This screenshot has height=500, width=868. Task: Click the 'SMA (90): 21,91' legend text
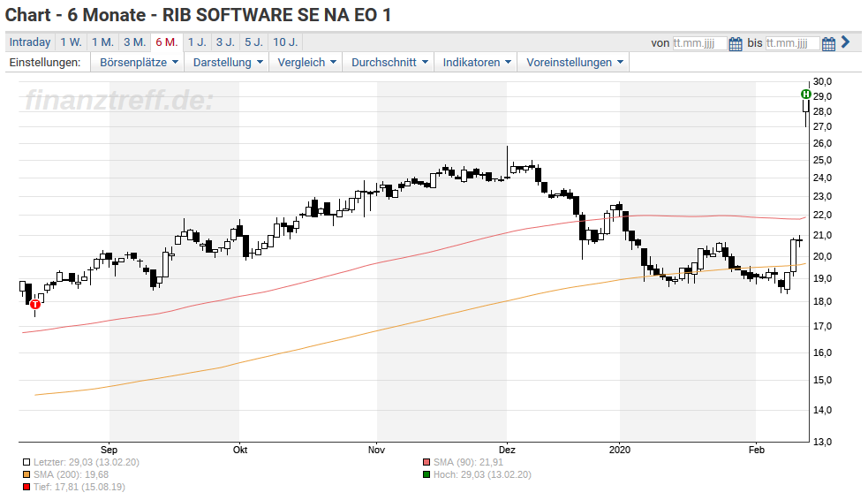[468, 462]
